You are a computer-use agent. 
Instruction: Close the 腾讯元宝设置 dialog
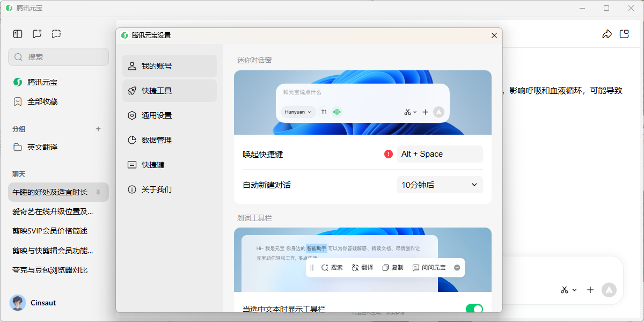pyautogui.click(x=494, y=35)
